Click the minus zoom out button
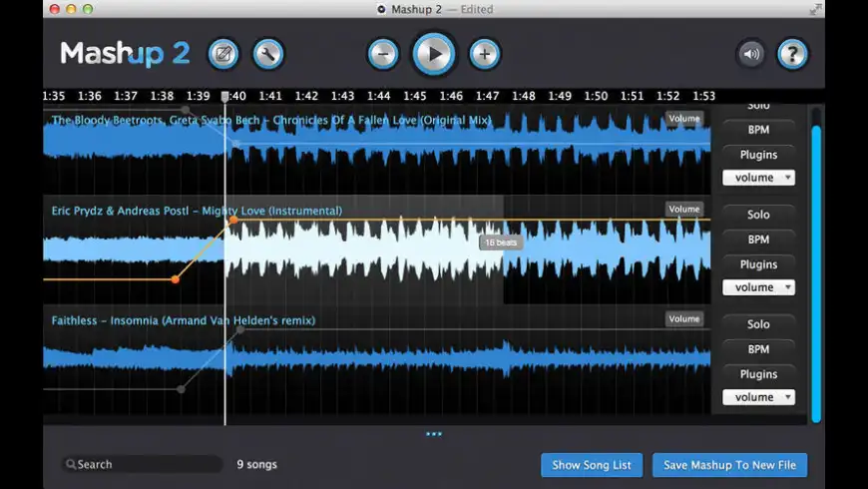This screenshot has width=868, height=489. 383,54
